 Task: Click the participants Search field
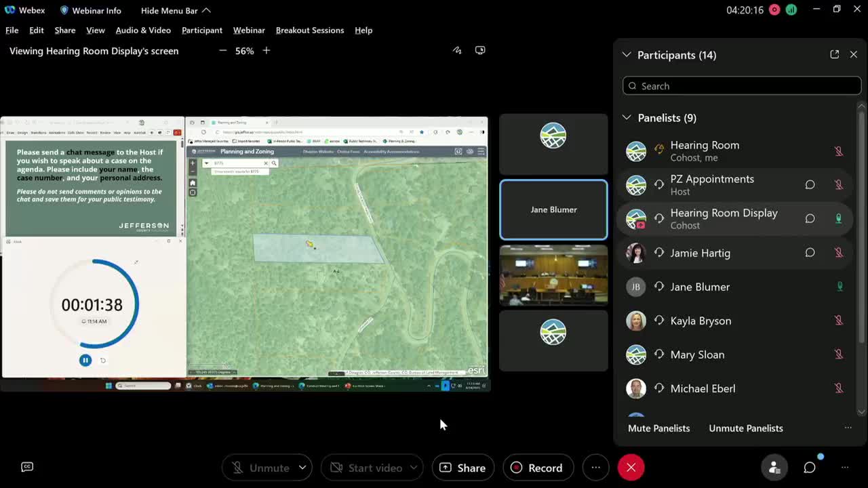(742, 86)
